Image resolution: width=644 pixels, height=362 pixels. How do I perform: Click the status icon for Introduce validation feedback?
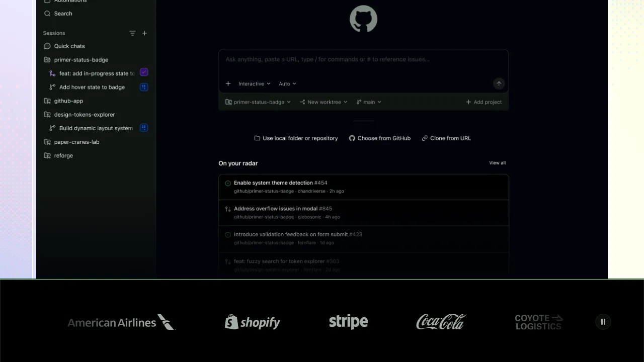click(x=228, y=235)
